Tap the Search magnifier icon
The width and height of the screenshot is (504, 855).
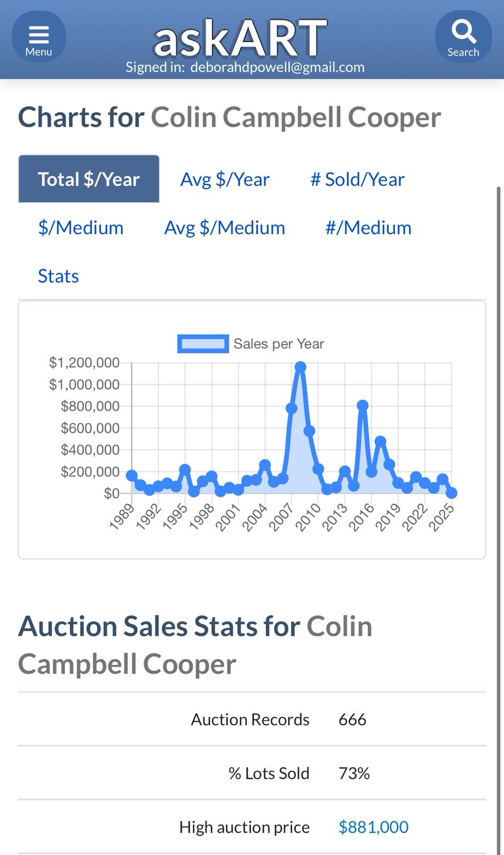463,37
